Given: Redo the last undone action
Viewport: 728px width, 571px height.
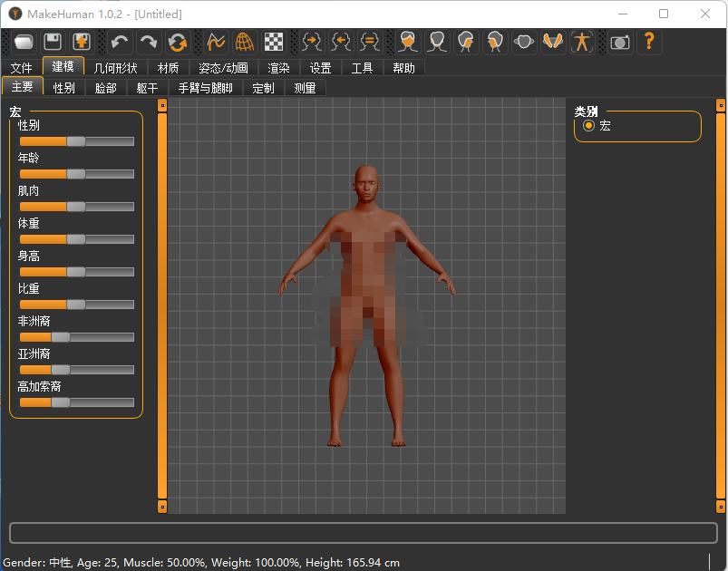Looking at the screenshot, I should tap(149, 43).
